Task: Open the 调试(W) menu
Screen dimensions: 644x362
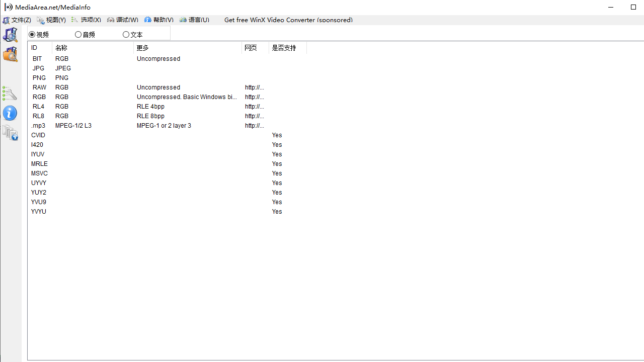Action: click(x=123, y=20)
